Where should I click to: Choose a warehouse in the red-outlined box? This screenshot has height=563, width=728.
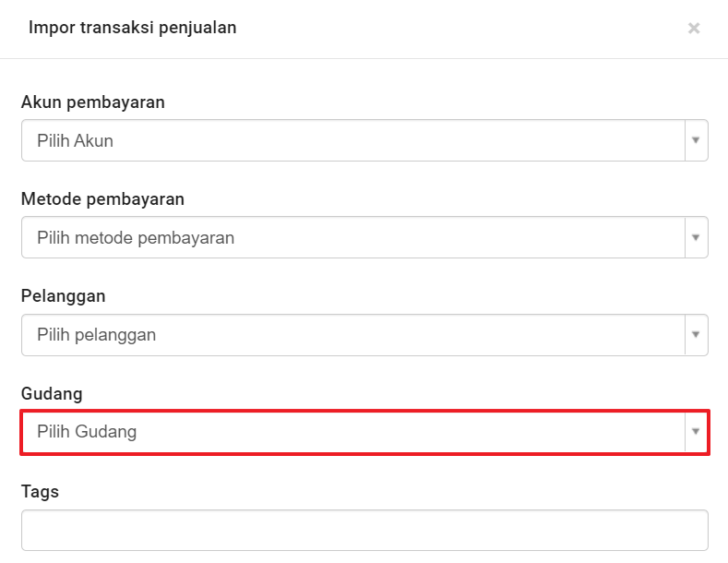pos(352,432)
